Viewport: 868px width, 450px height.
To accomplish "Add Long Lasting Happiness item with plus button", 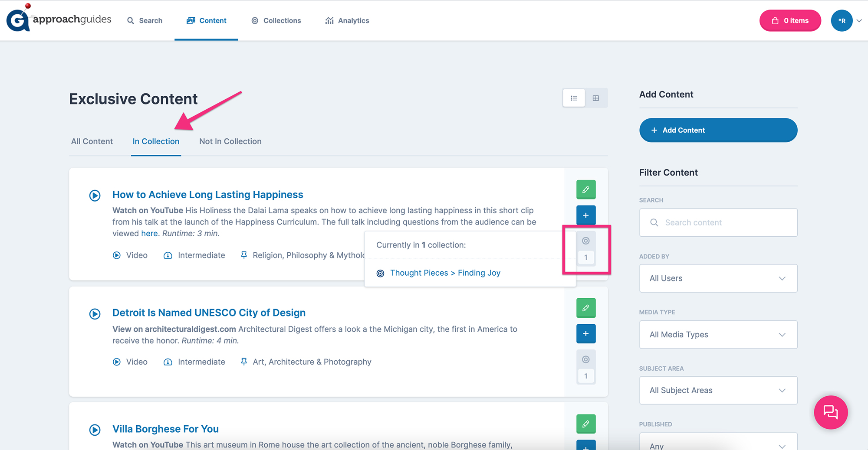I will tap(586, 215).
